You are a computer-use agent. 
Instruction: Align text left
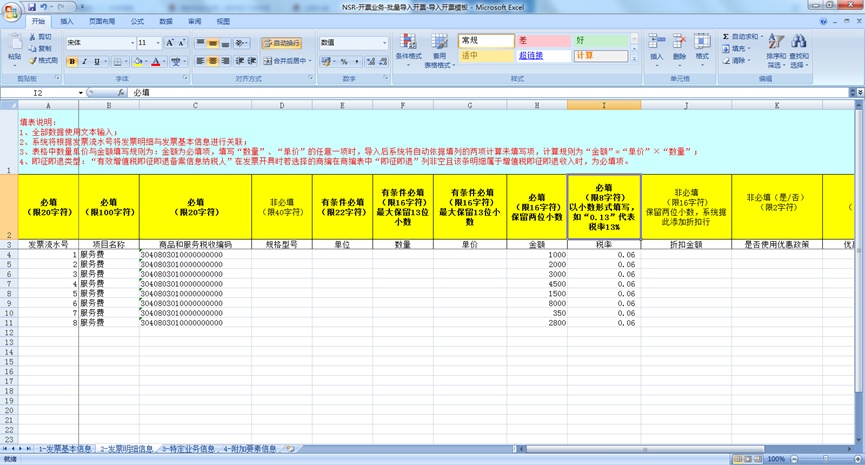point(200,61)
